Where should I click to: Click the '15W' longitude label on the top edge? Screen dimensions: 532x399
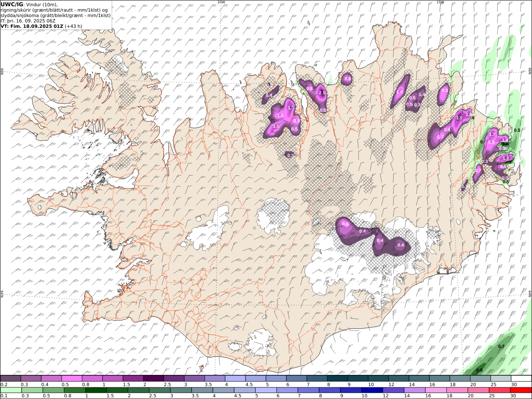[x=440, y=2]
